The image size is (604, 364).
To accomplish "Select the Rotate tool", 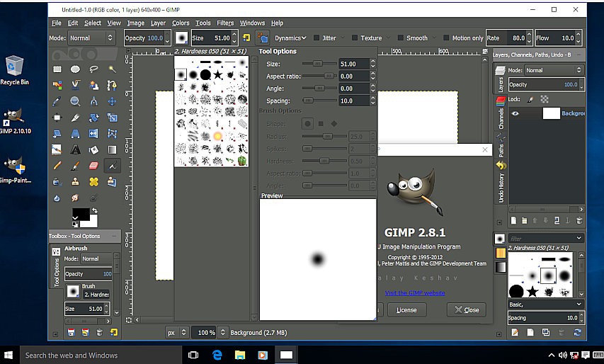I will (x=93, y=118).
